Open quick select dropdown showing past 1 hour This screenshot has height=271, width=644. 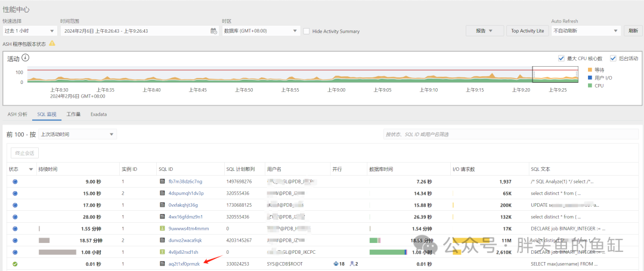(30, 31)
